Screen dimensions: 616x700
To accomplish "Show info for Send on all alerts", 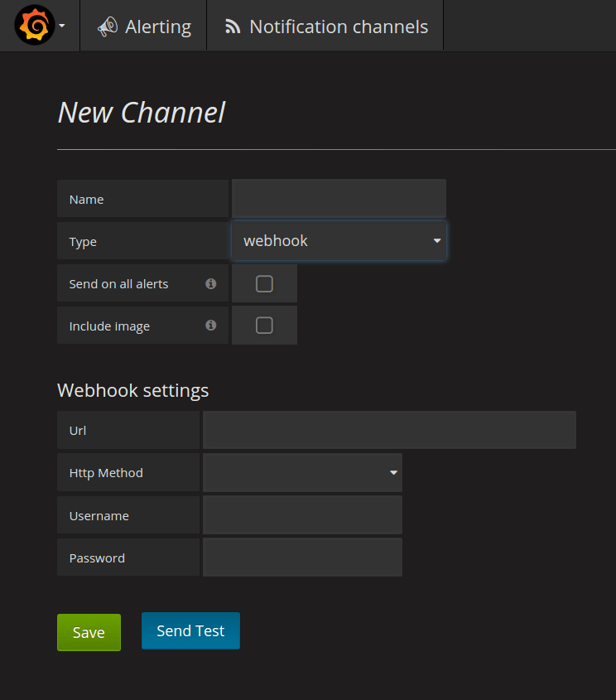I will (x=211, y=283).
